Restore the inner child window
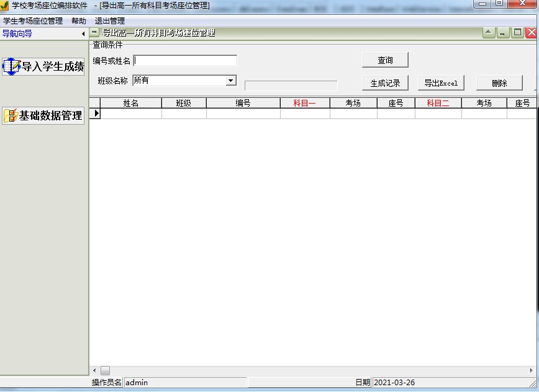This screenshot has width=539, height=392. 517,33
